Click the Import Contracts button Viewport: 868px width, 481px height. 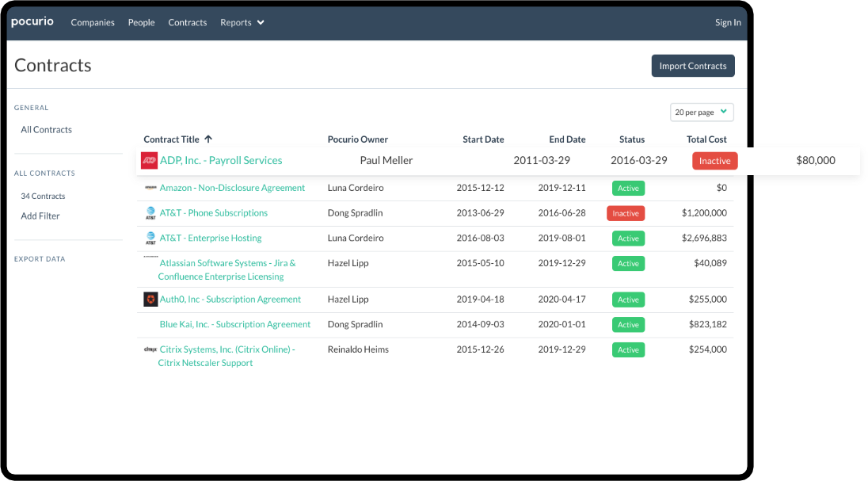(693, 66)
